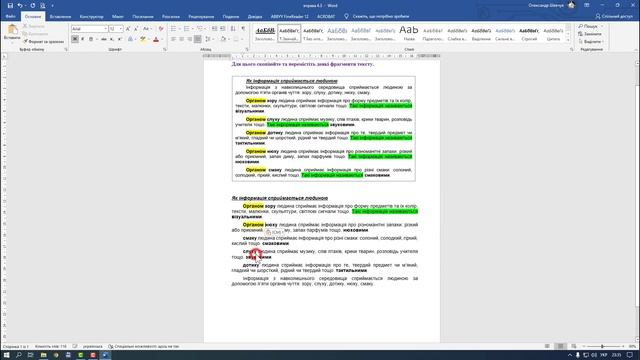Undo the last action
The height and width of the screenshot is (360, 640).
(x=20, y=5)
